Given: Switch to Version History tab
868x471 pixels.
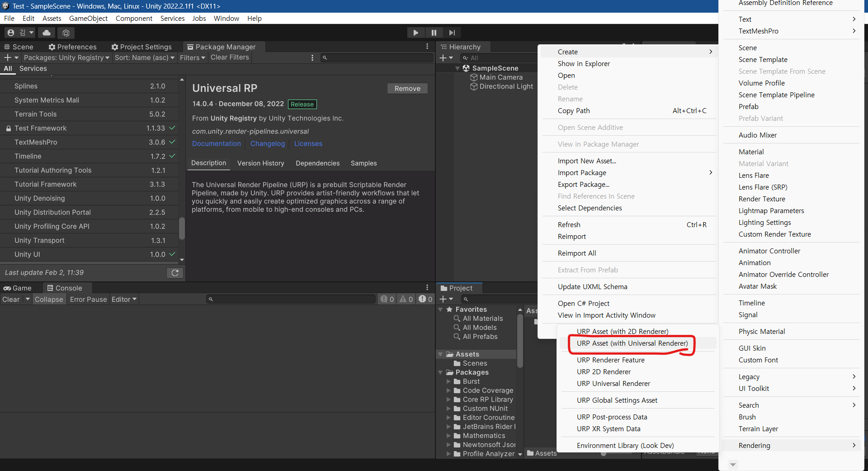Looking at the screenshot, I should (x=261, y=163).
